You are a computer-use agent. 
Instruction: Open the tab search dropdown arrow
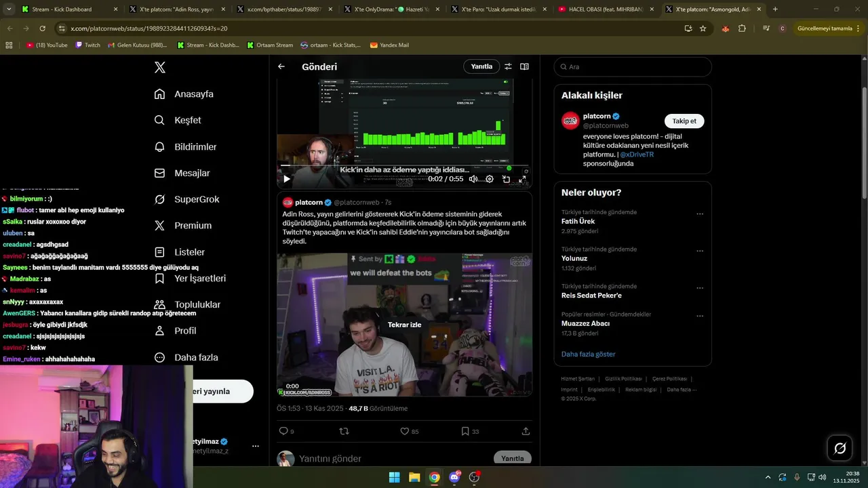coord(9,9)
